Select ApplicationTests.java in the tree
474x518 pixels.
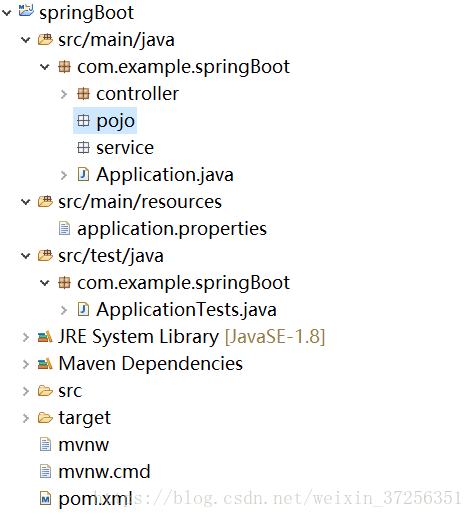pyautogui.click(x=186, y=310)
